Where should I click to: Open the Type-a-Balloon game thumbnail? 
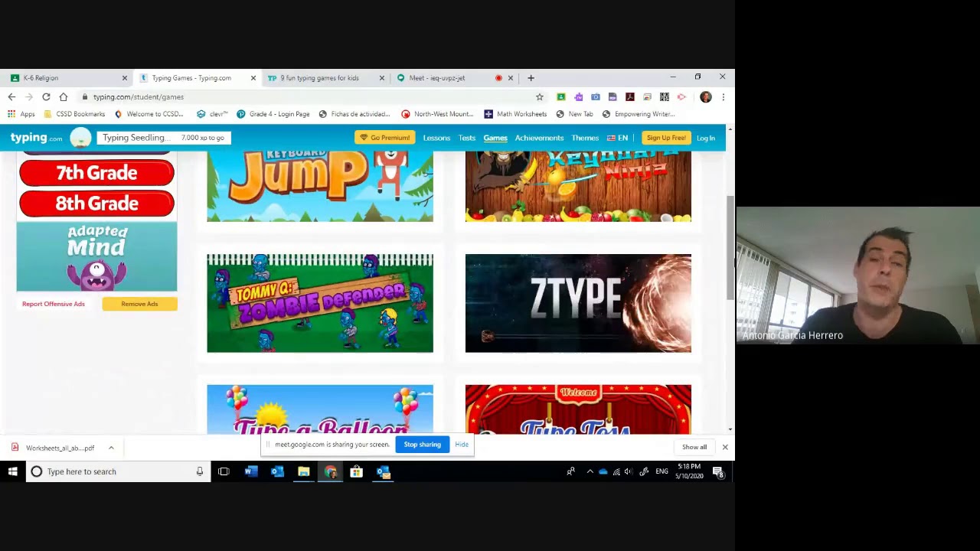[x=320, y=409]
